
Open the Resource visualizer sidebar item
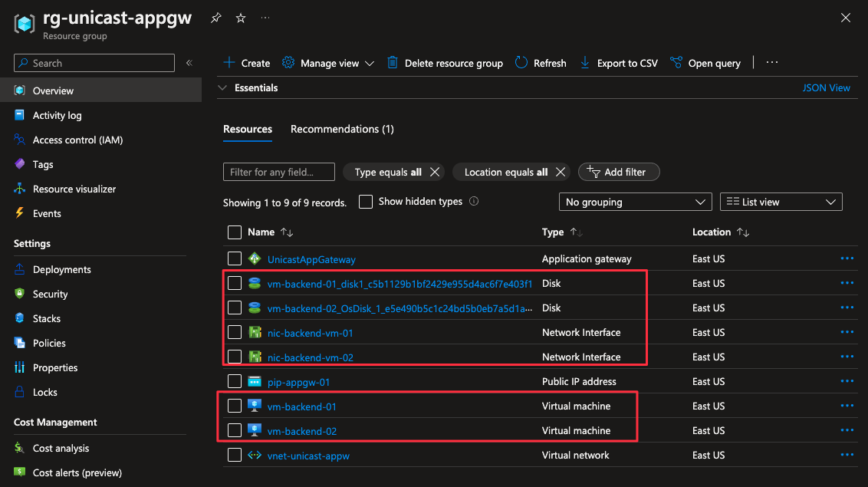tap(74, 189)
